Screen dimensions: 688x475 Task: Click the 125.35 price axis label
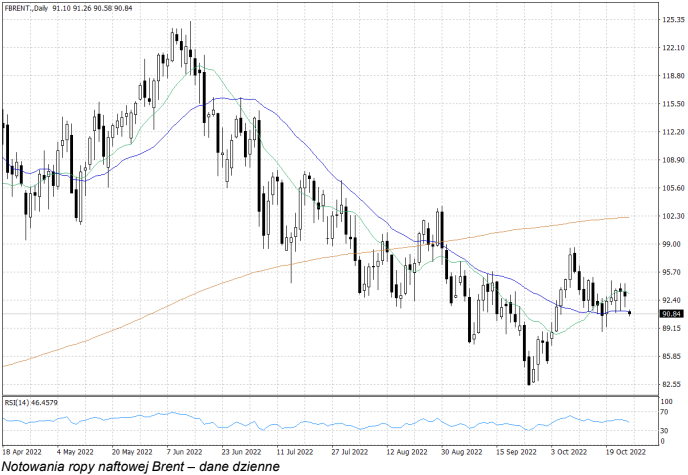(671, 20)
